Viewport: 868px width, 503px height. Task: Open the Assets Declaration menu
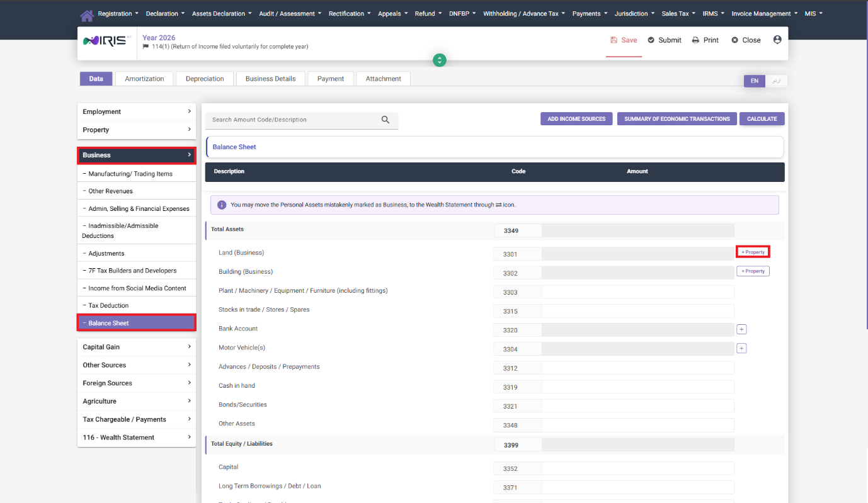pos(222,13)
